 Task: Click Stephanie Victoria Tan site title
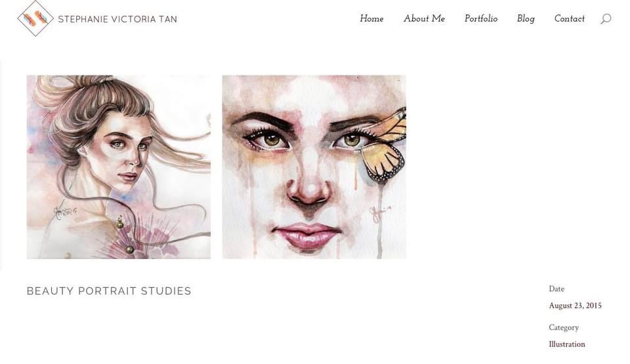117,19
